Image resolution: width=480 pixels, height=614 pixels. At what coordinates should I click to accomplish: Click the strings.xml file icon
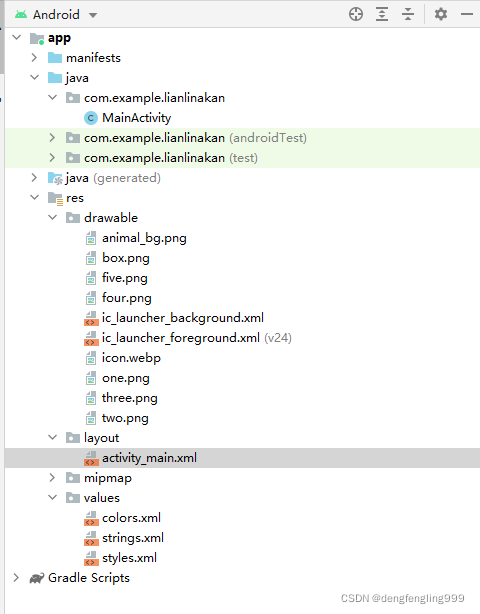pos(91,538)
